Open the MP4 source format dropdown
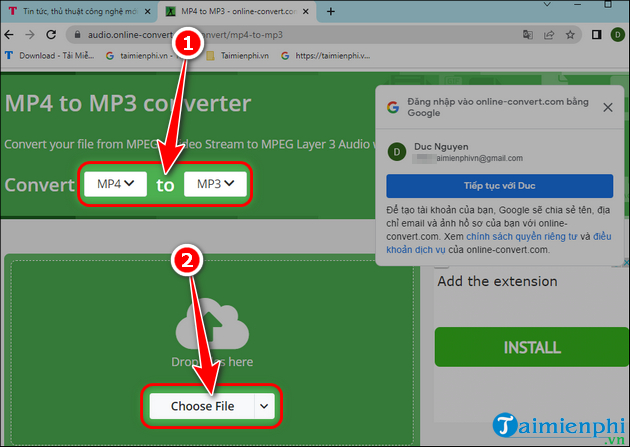Image resolution: width=630 pixels, height=447 pixels. click(116, 184)
